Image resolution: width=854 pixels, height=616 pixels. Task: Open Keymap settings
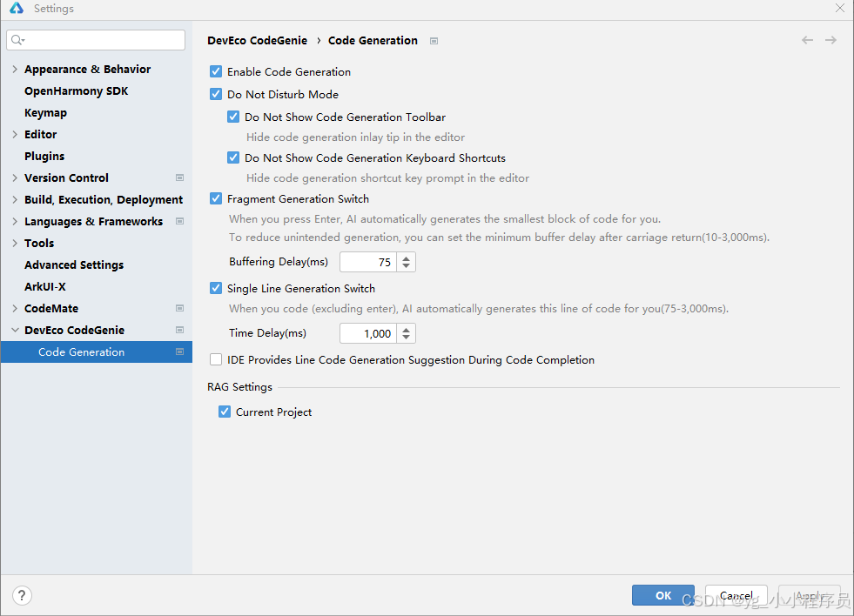(x=46, y=112)
